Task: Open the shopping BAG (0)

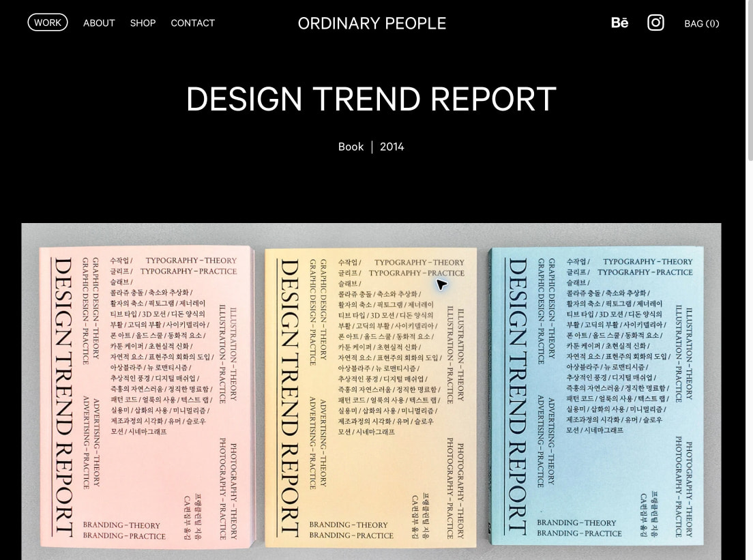Action: [x=702, y=24]
